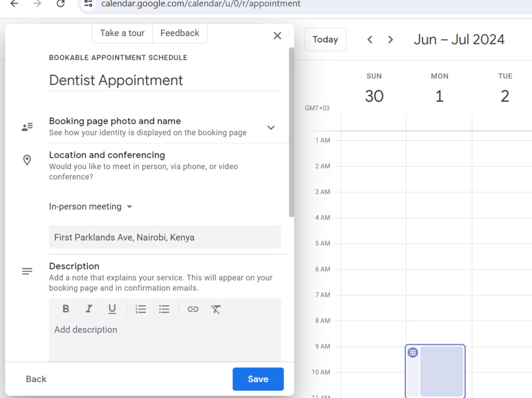Go back using the Back button
The width and height of the screenshot is (532, 398).
pyautogui.click(x=36, y=379)
